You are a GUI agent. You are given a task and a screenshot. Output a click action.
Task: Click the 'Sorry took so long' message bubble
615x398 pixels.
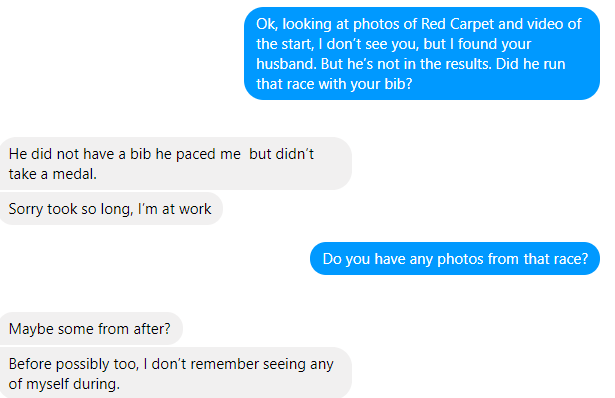point(111,209)
